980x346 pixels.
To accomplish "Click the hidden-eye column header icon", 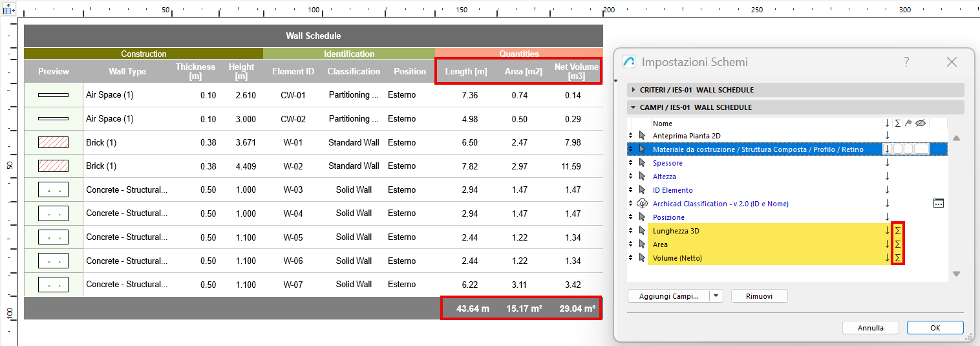I will 921,123.
